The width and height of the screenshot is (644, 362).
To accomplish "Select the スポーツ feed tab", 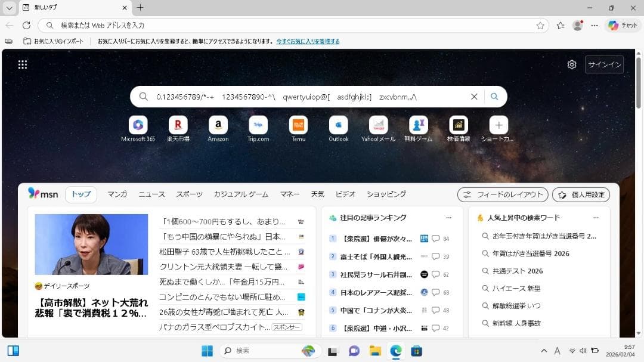I will [189, 194].
